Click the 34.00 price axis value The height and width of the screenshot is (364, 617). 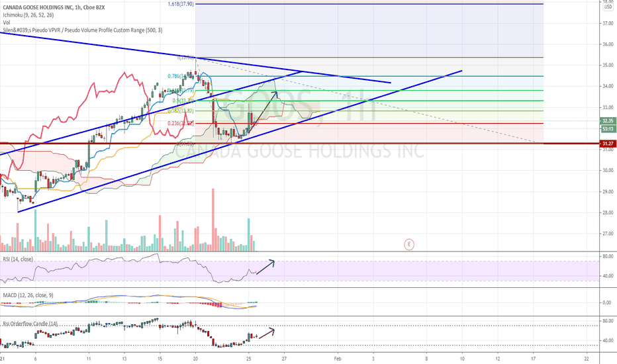pos(608,86)
